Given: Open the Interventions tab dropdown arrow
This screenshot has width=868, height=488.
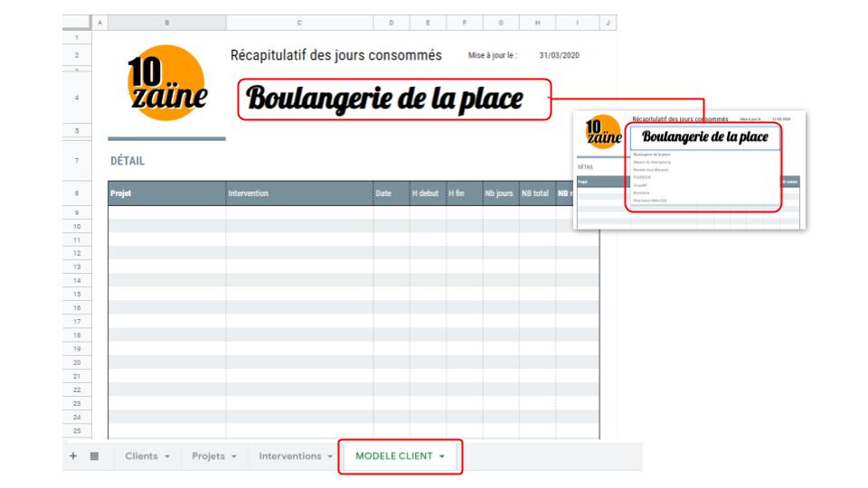Looking at the screenshot, I should pos(330,456).
